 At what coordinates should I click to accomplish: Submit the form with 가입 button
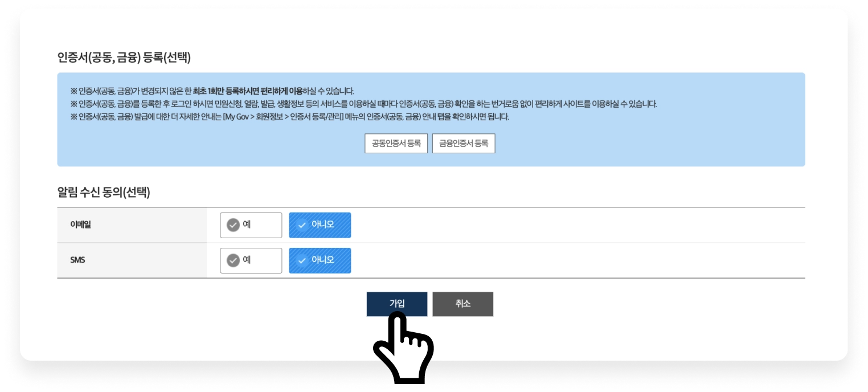(x=397, y=304)
